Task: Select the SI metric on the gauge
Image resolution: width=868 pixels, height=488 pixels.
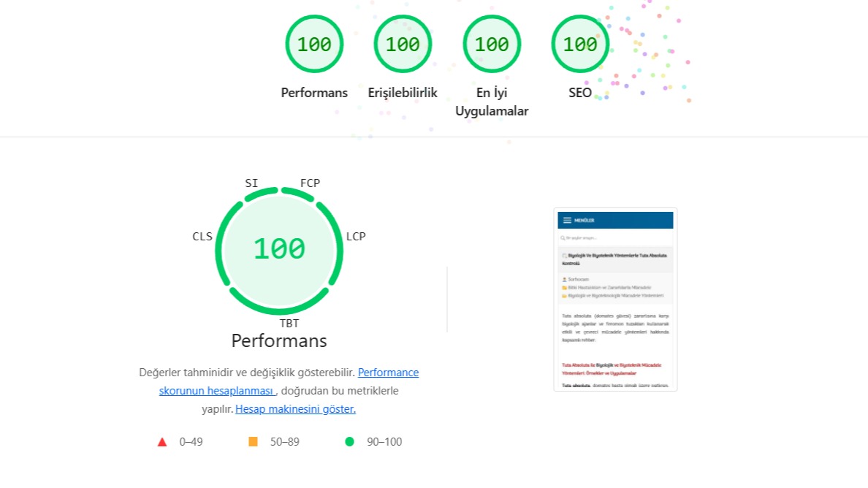Action: pyautogui.click(x=251, y=183)
